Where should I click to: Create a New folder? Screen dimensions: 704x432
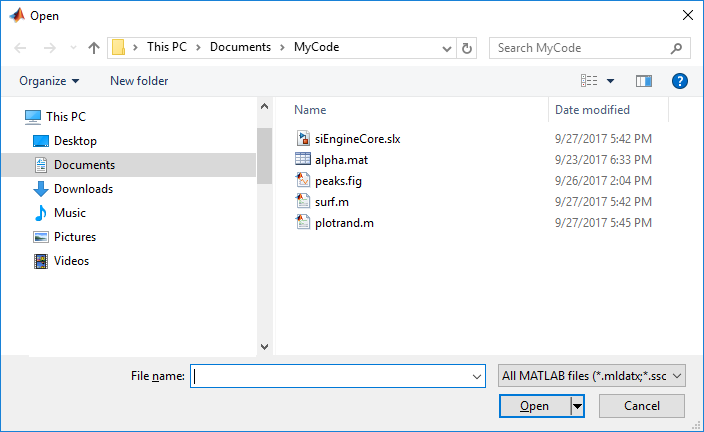(139, 81)
